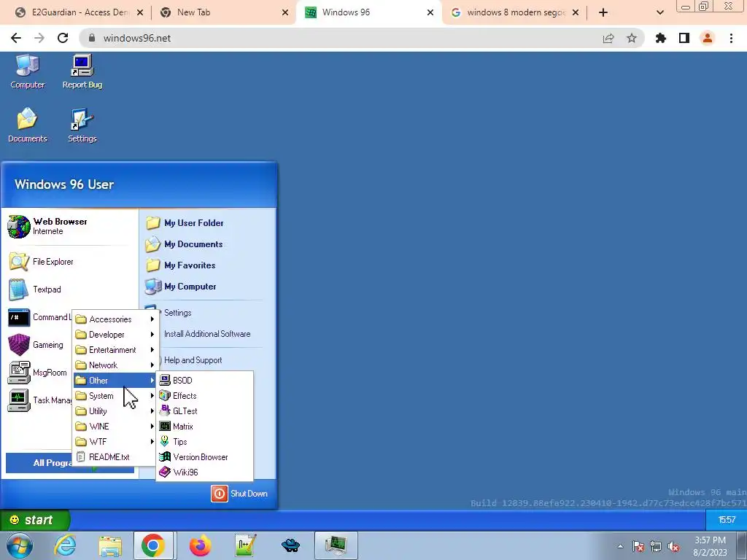Expand the Entertainment programs folder
This screenshot has height=560, width=747.
coord(115,349)
